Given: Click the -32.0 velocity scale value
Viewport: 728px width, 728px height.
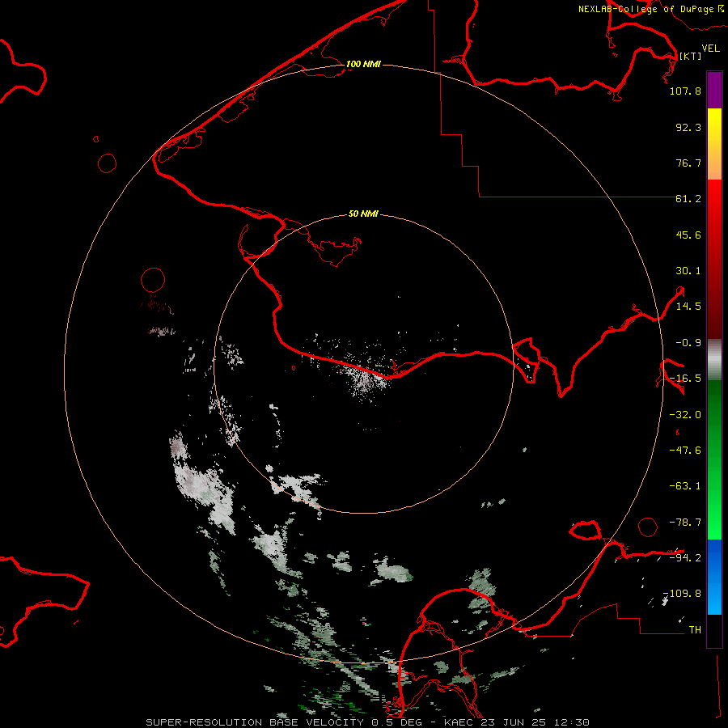Looking at the screenshot, I should [x=685, y=415].
